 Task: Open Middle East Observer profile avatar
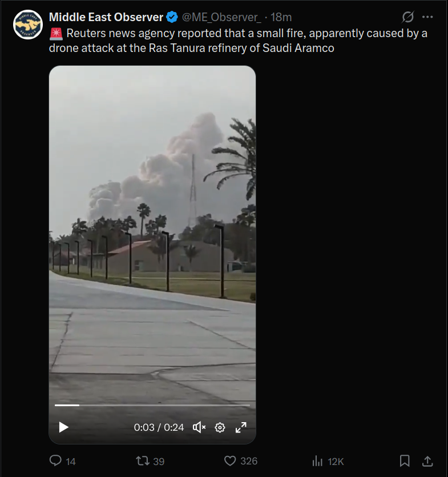point(27,25)
